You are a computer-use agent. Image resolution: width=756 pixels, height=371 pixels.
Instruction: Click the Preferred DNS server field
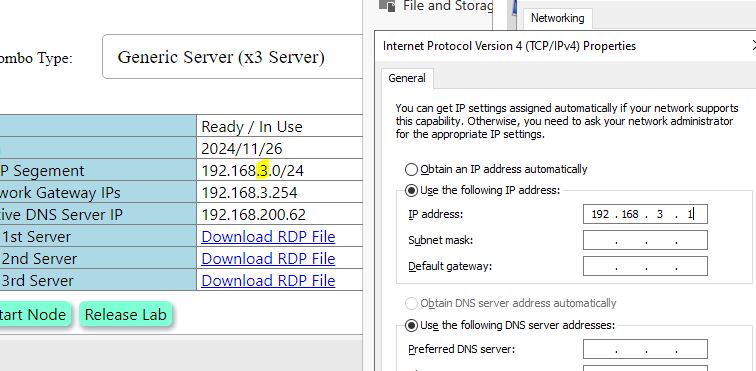pyautogui.click(x=645, y=349)
